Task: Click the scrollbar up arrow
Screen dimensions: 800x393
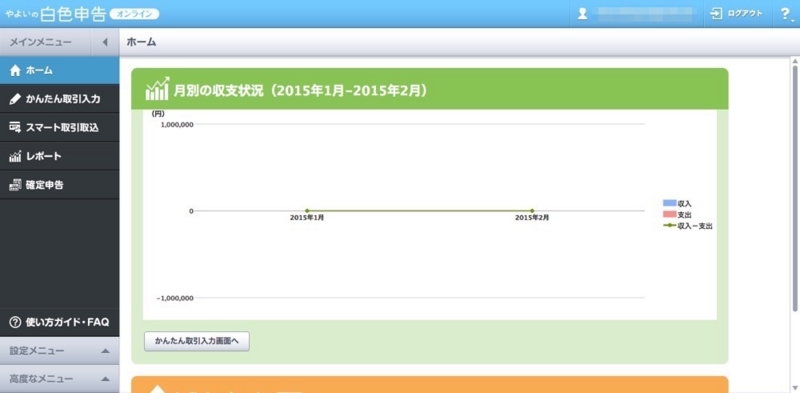Action: tap(795, 61)
